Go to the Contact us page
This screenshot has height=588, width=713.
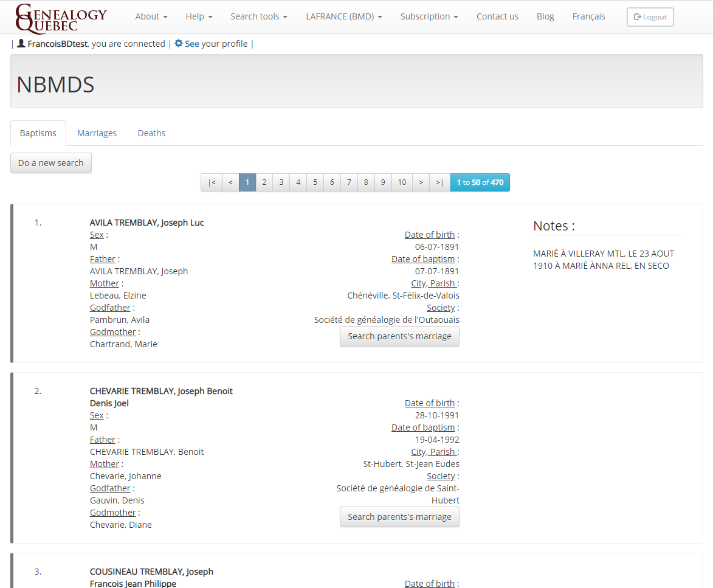click(x=497, y=16)
